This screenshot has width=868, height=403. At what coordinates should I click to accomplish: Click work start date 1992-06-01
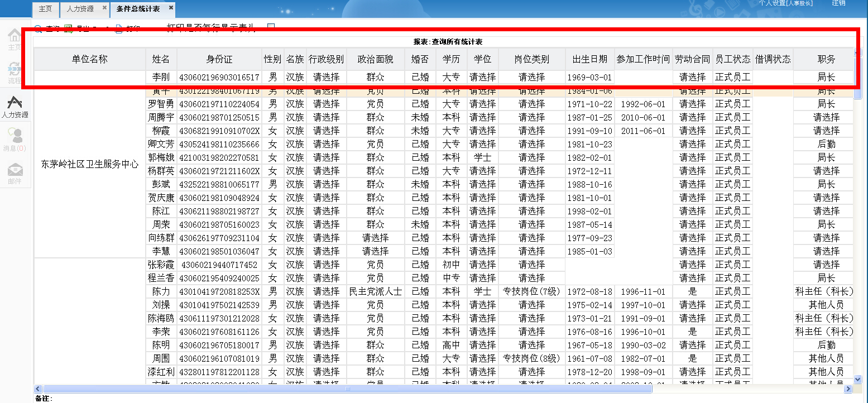pyautogui.click(x=644, y=104)
